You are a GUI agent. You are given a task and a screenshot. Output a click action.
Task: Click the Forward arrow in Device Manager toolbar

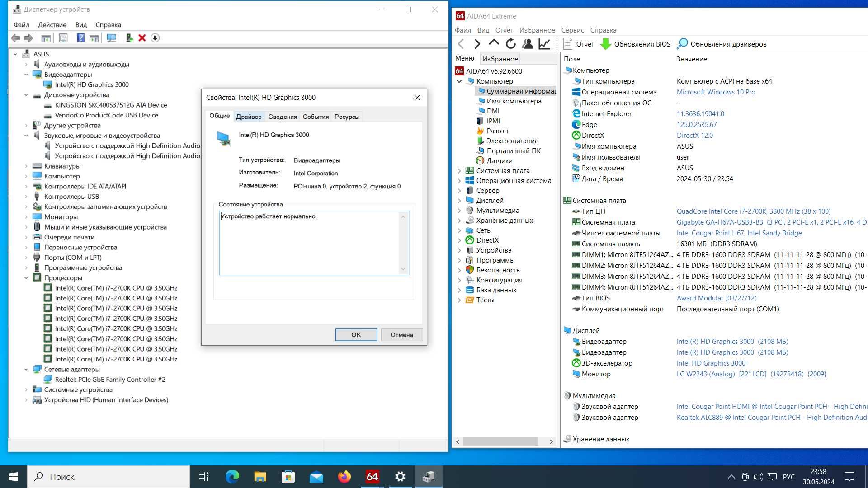pos(28,38)
